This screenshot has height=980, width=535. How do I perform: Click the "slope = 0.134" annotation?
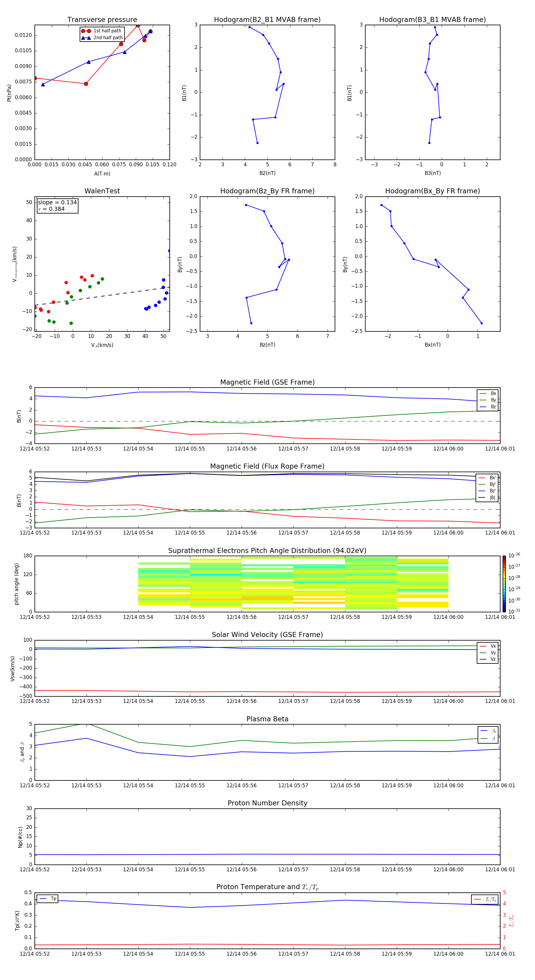(x=57, y=203)
